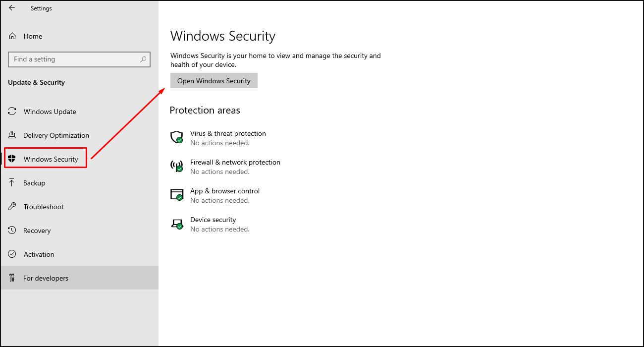Select Windows Security in sidebar
Screen dimensions: 644x347
(x=79, y=159)
